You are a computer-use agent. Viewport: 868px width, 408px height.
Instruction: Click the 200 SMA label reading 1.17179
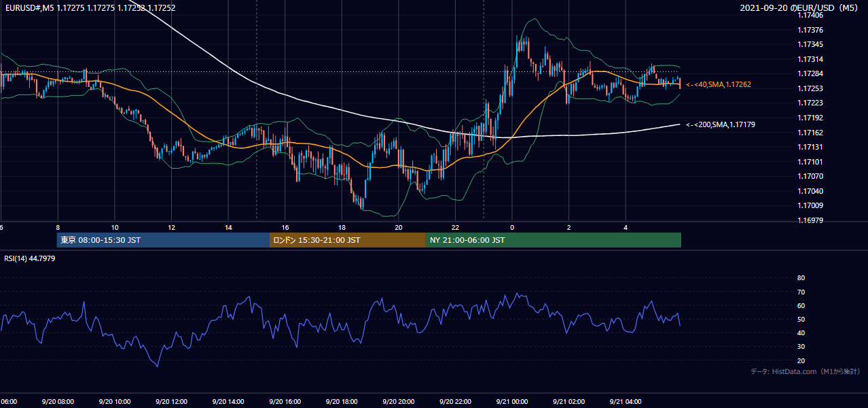721,124
